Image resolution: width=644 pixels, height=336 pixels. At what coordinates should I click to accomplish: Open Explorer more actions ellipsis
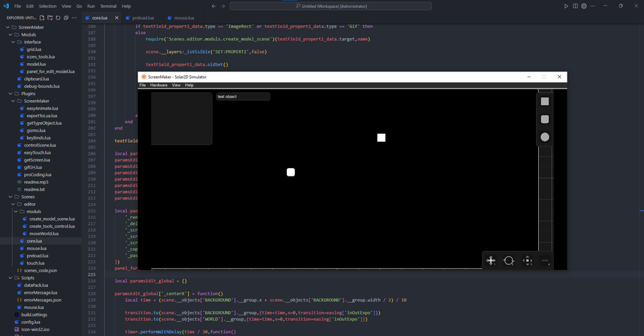click(x=74, y=18)
